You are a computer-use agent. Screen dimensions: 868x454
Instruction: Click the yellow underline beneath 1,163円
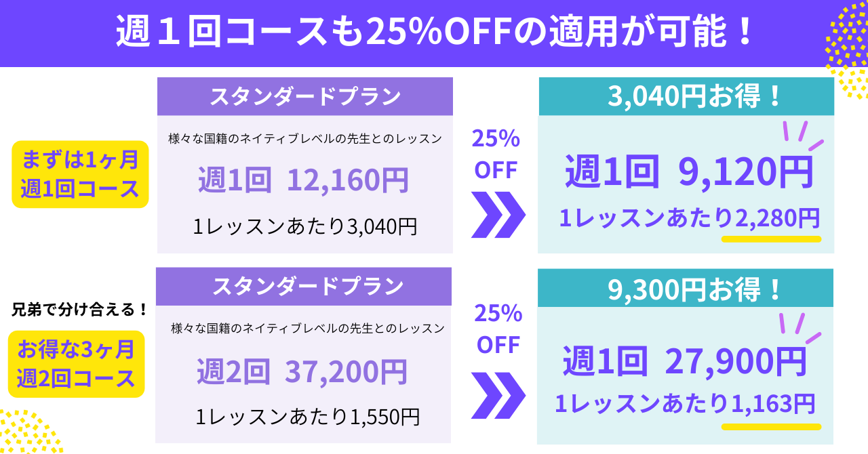tap(771, 427)
